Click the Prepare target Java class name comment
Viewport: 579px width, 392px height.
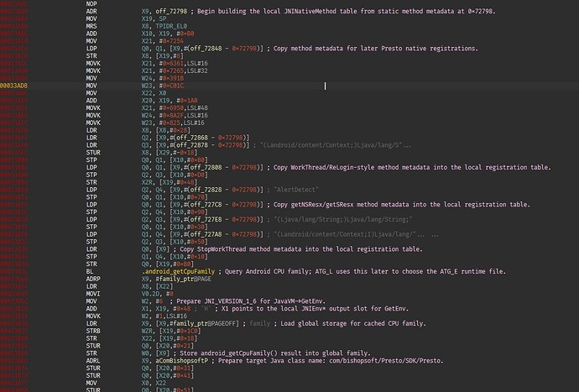(331, 361)
